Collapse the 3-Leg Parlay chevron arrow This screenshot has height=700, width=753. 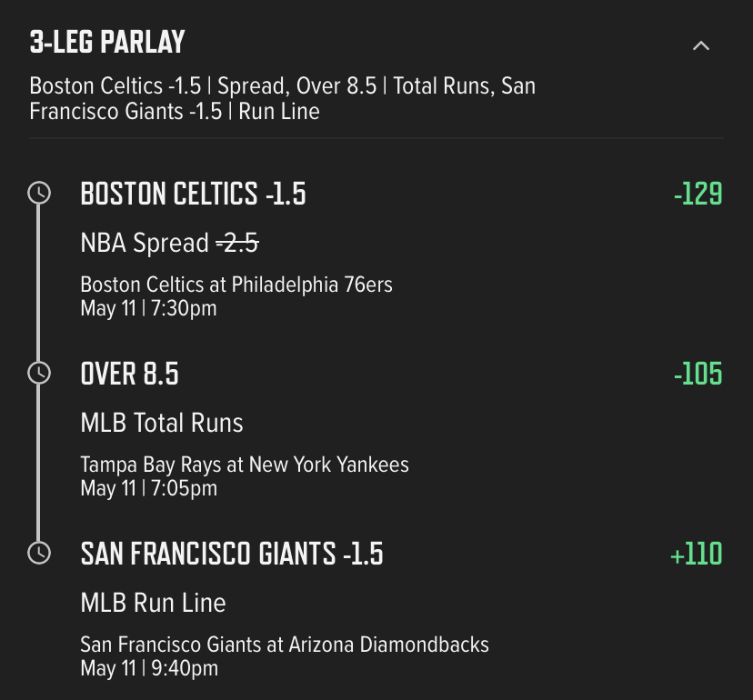701,45
